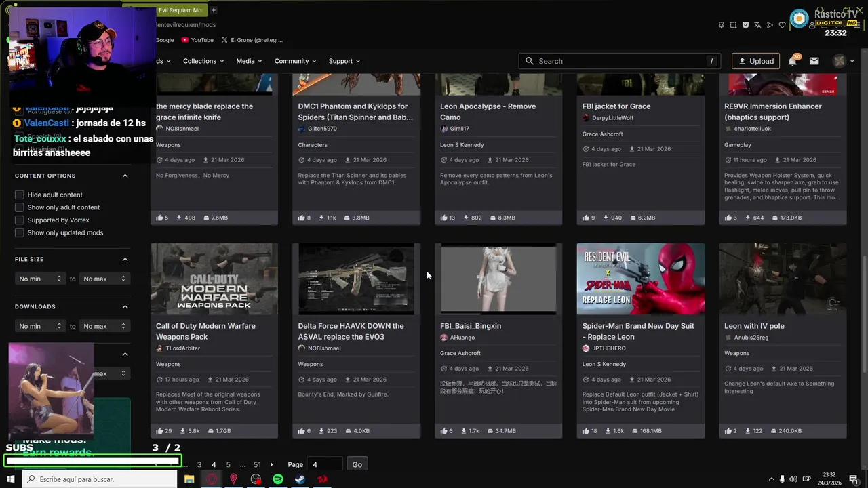Go to last page 51
Image resolution: width=868 pixels, height=488 pixels.
click(x=257, y=465)
